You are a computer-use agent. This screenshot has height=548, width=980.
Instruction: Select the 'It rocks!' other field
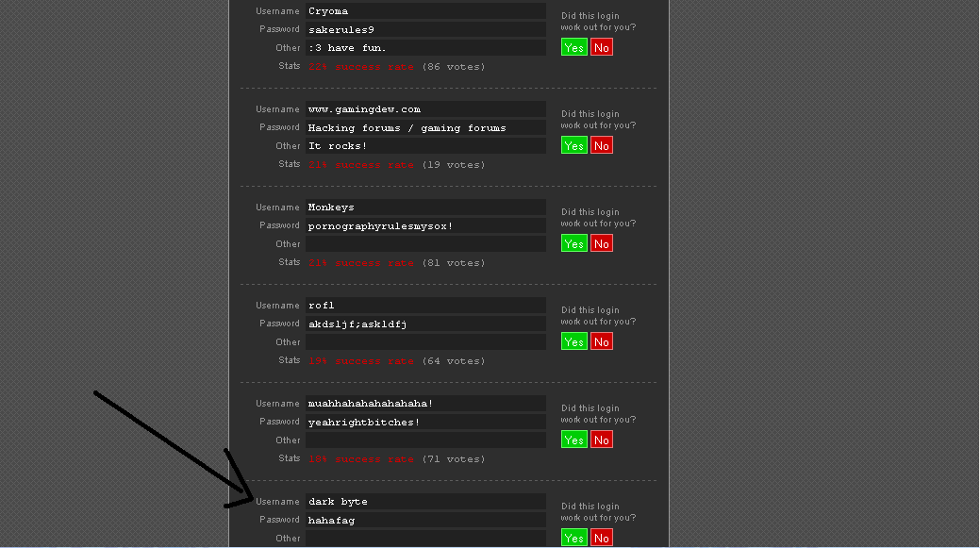tap(425, 146)
